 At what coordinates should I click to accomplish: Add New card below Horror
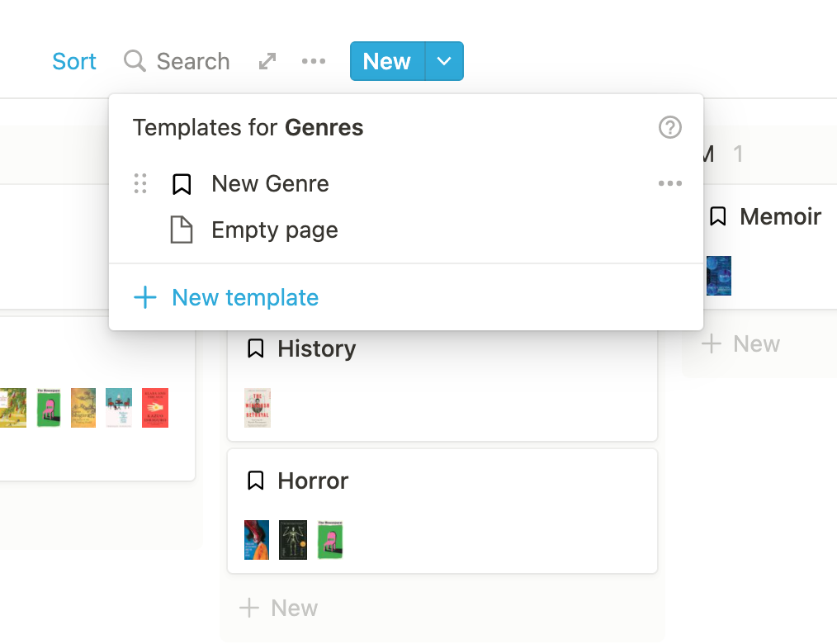(278, 608)
